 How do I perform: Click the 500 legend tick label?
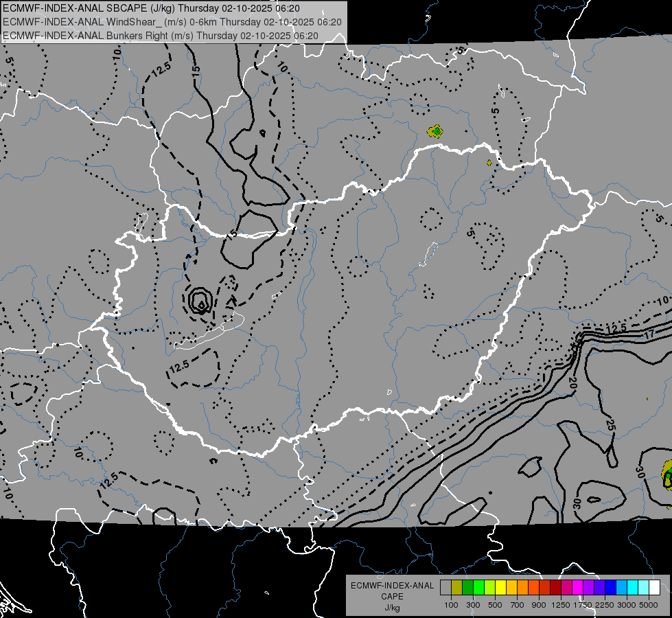495,605
